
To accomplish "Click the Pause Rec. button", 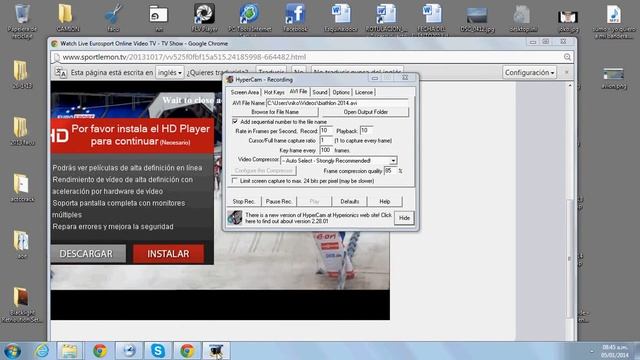I will click(x=279, y=201).
